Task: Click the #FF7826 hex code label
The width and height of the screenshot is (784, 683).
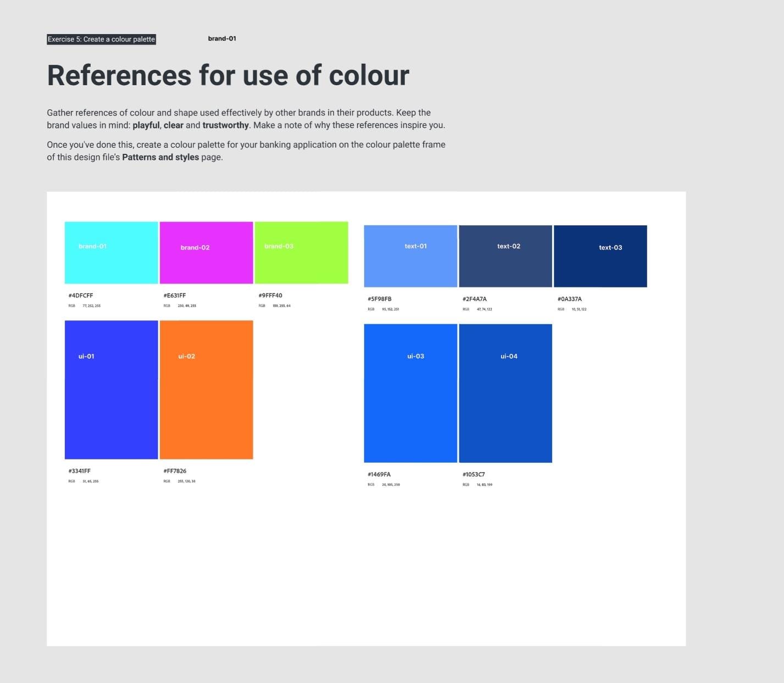Action: (x=175, y=471)
